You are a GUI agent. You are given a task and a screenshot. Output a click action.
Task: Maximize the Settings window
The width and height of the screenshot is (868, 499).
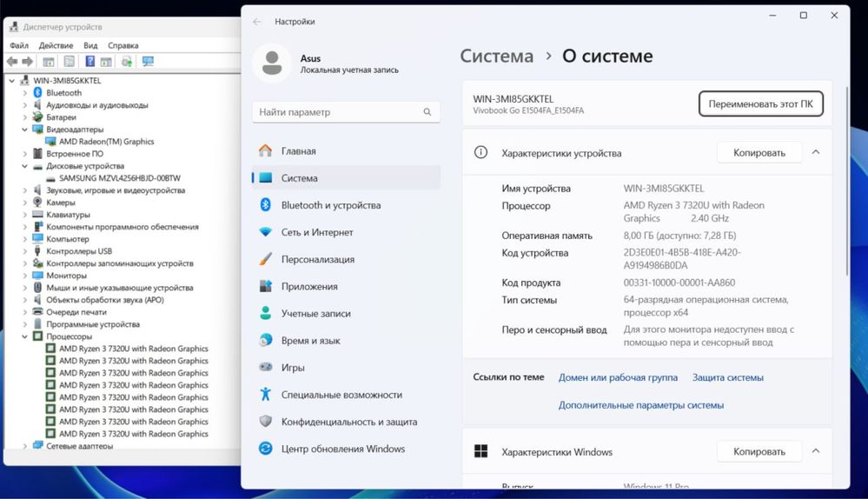803,16
